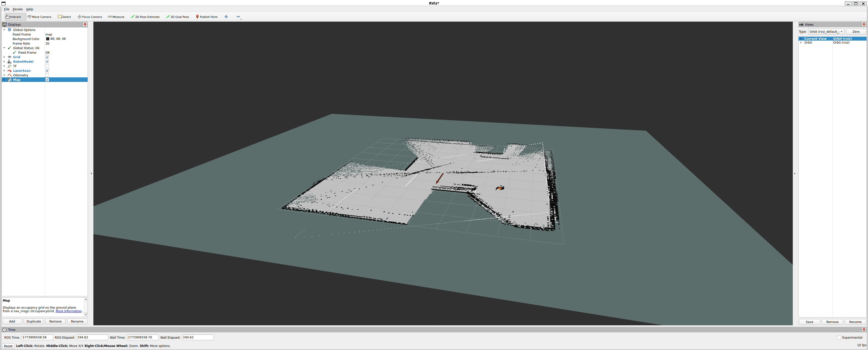Image resolution: width=868 pixels, height=350 pixels.
Task: Check the Experimental checkbox
Action: pyautogui.click(x=839, y=338)
